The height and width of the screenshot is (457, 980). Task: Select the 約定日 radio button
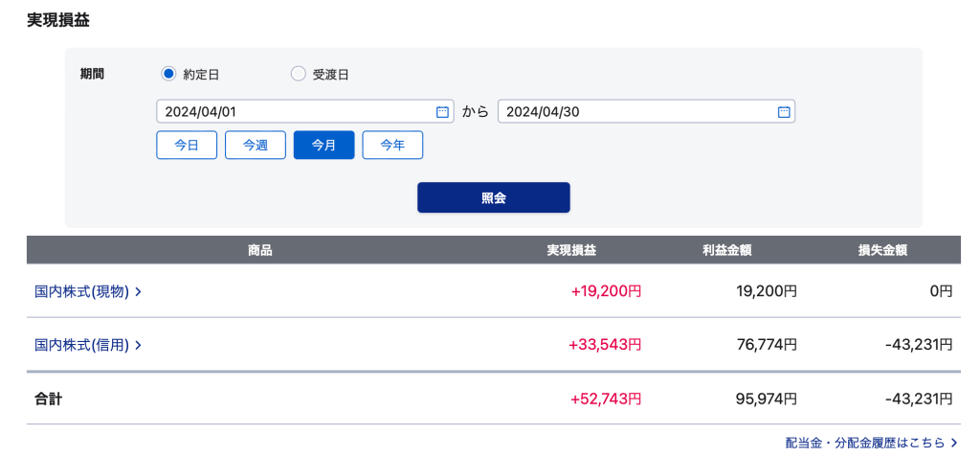click(x=169, y=74)
